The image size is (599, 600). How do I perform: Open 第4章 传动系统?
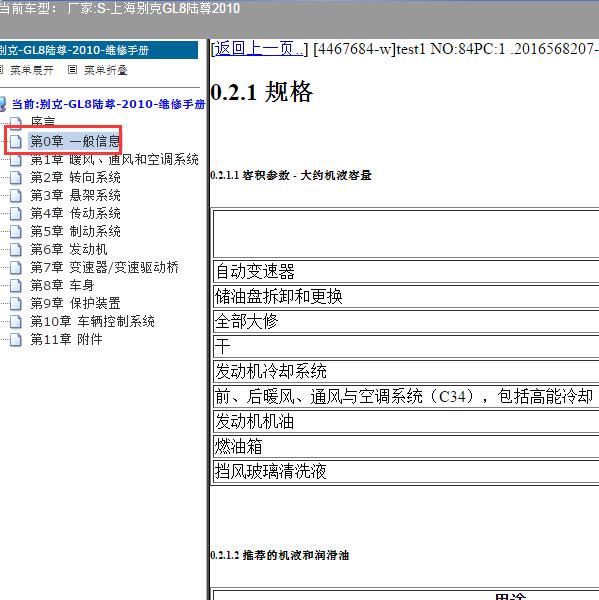coord(75,213)
